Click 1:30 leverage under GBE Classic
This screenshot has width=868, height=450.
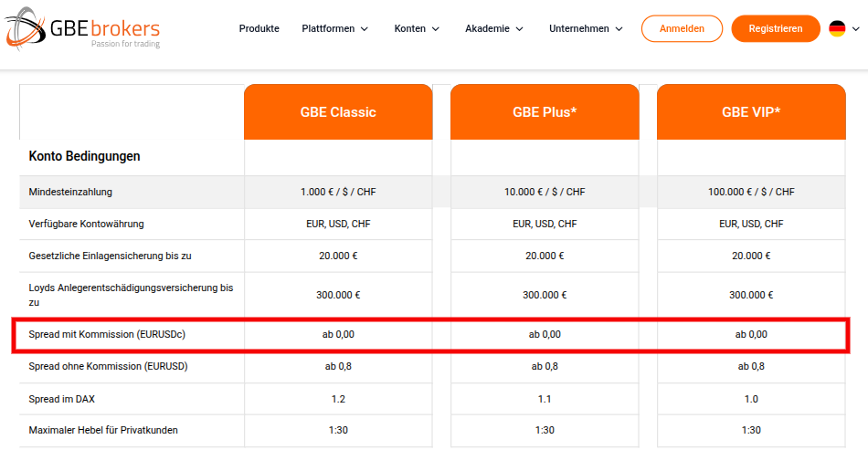coord(338,430)
